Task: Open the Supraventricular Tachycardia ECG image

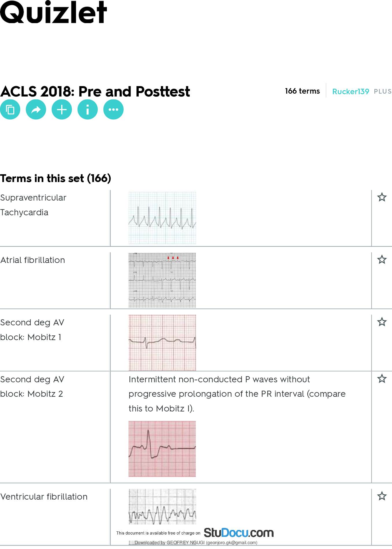Action: [x=162, y=218]
